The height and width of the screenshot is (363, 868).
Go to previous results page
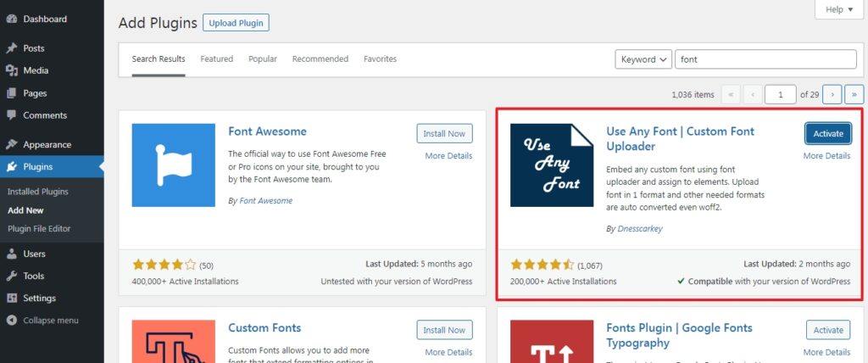[753, 94]
